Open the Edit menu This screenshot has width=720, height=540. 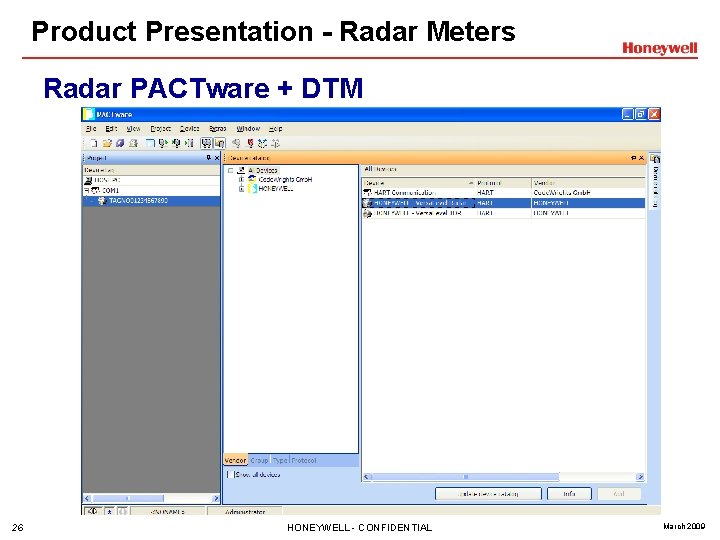point(112,129)
